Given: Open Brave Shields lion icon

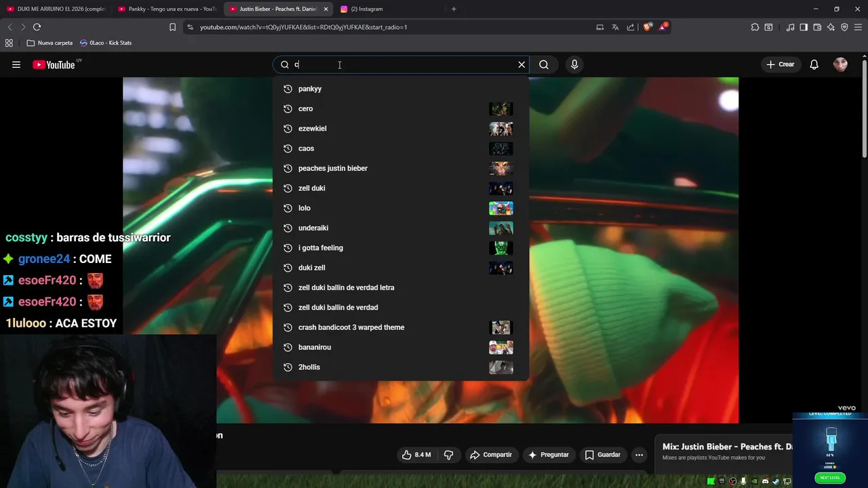Looking at the screenshot, I should point(648,27).
